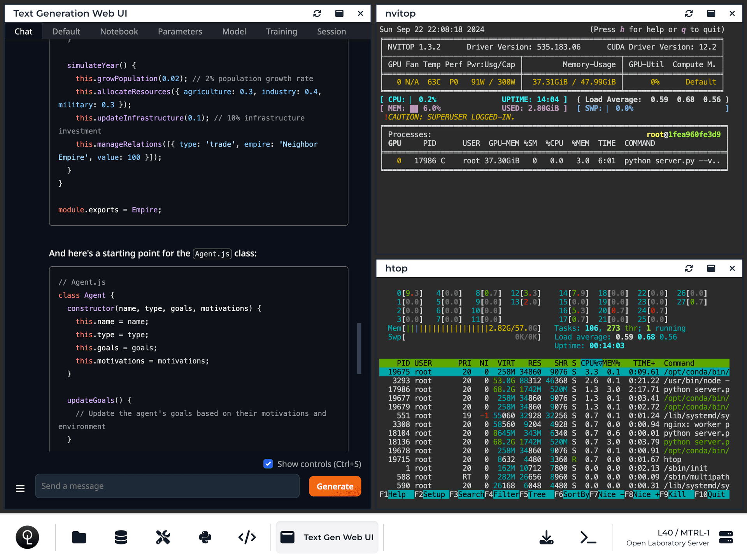Screen dimensions: 747x560
Task: Click F3 Search in htop footer
Action: coord(466,494)
